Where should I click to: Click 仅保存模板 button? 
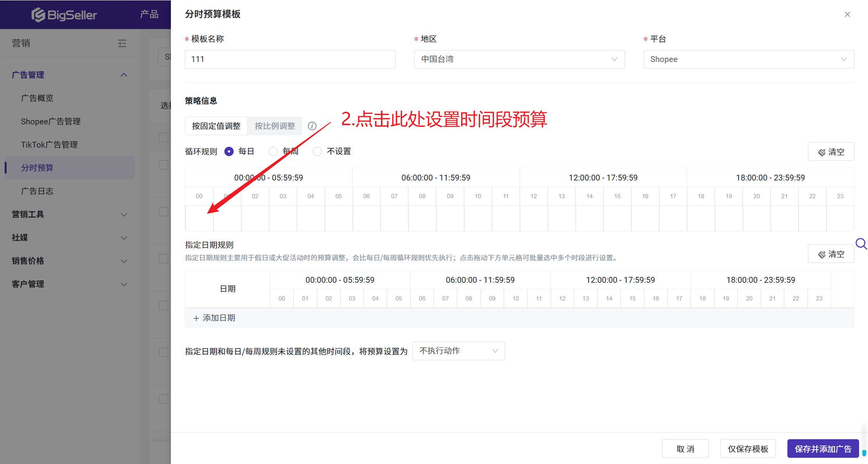click(x=747, y=449)
